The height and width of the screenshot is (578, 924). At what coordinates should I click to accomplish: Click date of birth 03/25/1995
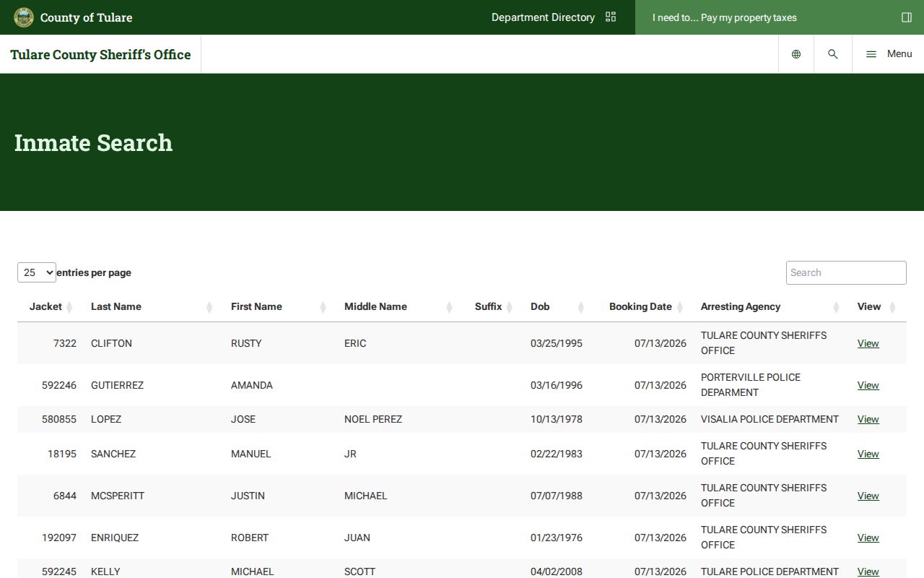click(557, 343)
